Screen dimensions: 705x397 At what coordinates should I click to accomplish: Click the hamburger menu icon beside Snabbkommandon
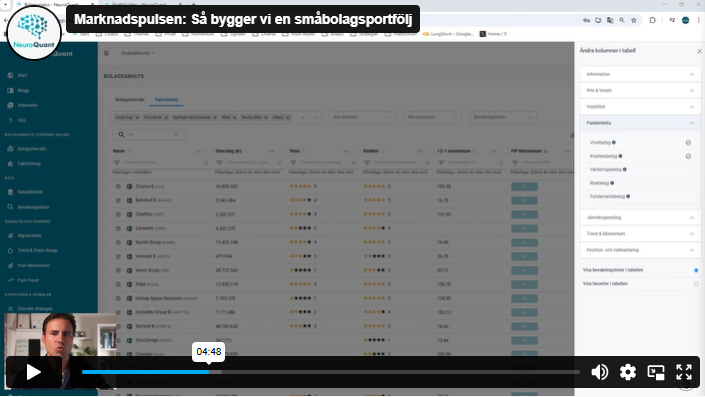107,53
